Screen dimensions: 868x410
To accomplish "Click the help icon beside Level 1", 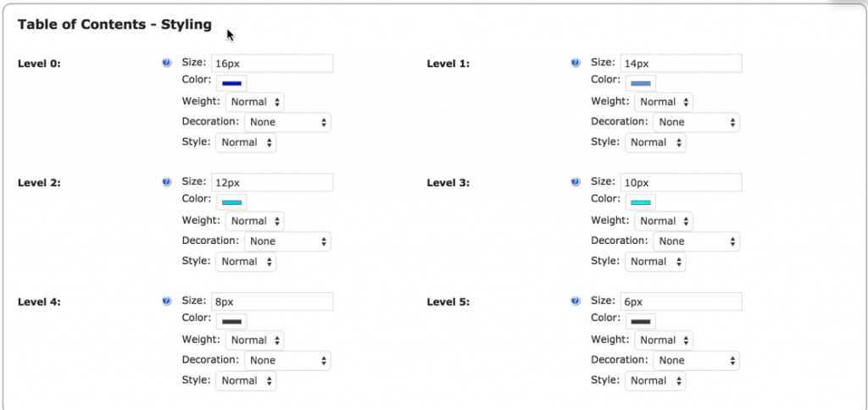I will [576, 63].
